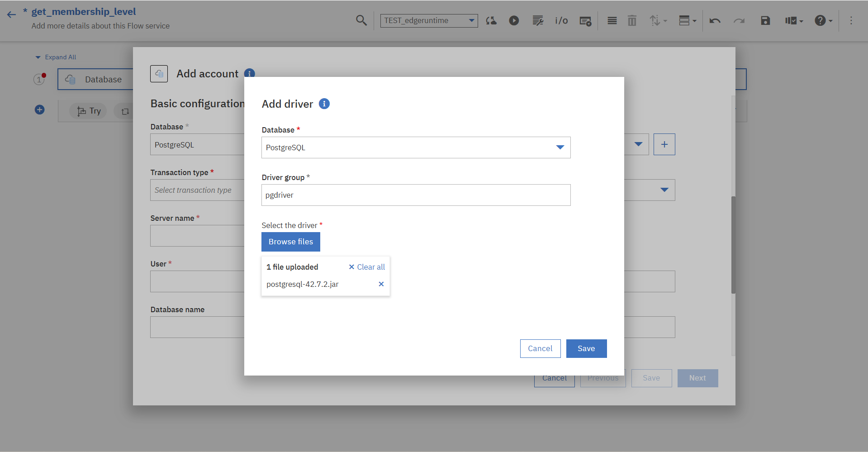Select the Database step row
Viewport: 868px width, 452px height.
(x=95, y=79)
